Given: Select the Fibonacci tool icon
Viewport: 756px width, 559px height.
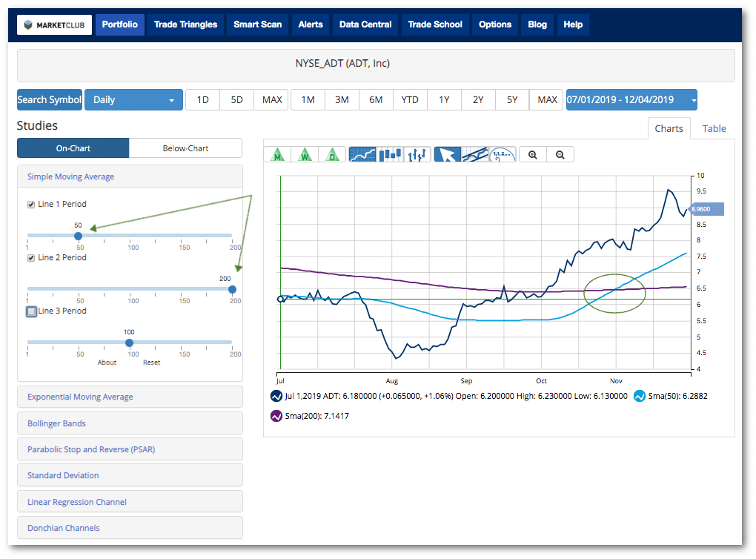Looking at the screenshot, I should coord(503,155).
